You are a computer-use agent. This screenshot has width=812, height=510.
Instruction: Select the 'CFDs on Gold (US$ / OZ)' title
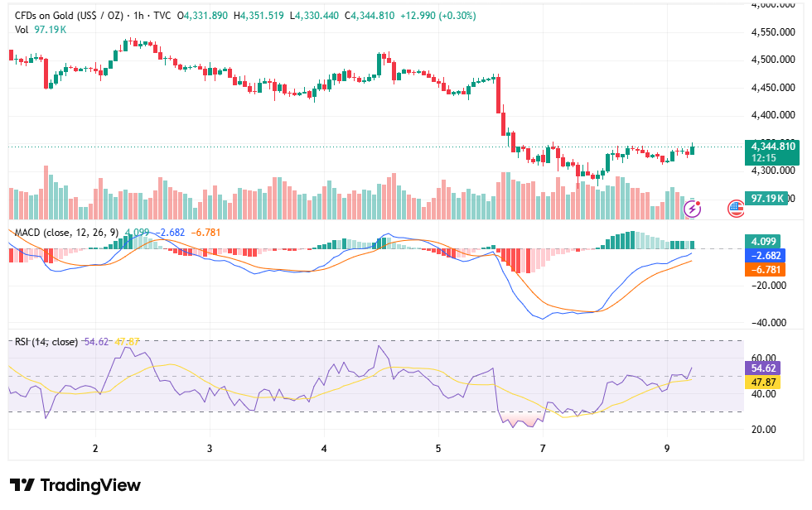pos(69,16)
